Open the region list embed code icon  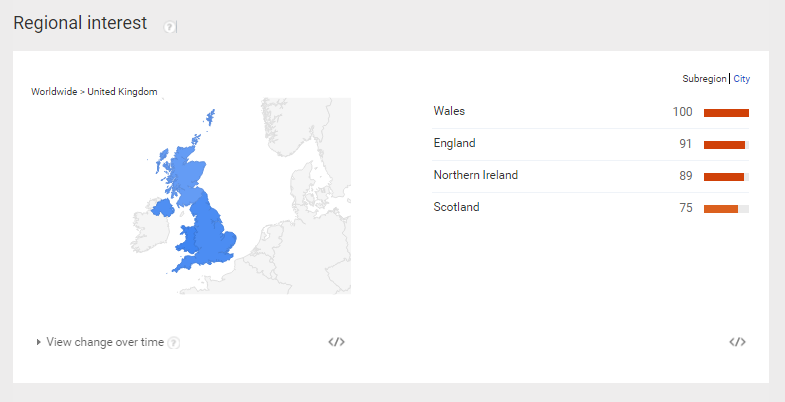pyautogui.click(x=737, y=342)
